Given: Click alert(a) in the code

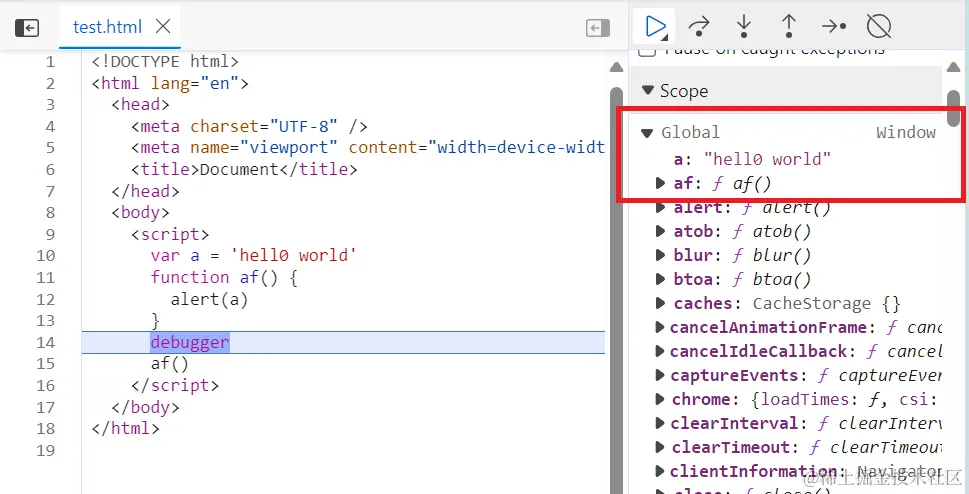Looking at the screenshot, I should (x=209, y=299).
